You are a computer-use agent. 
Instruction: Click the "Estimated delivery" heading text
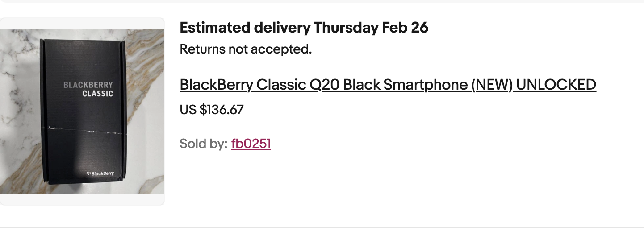click(x=245, y=28)
